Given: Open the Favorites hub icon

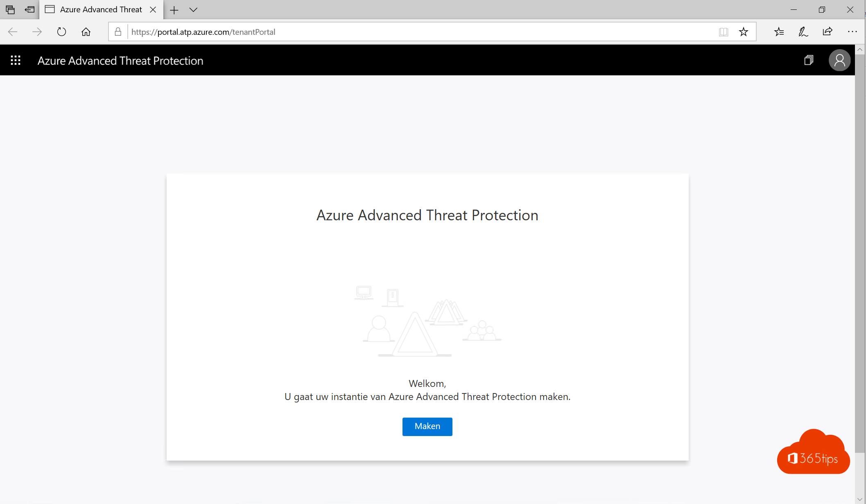Looking at the screenshot, I should pos(779,32).
